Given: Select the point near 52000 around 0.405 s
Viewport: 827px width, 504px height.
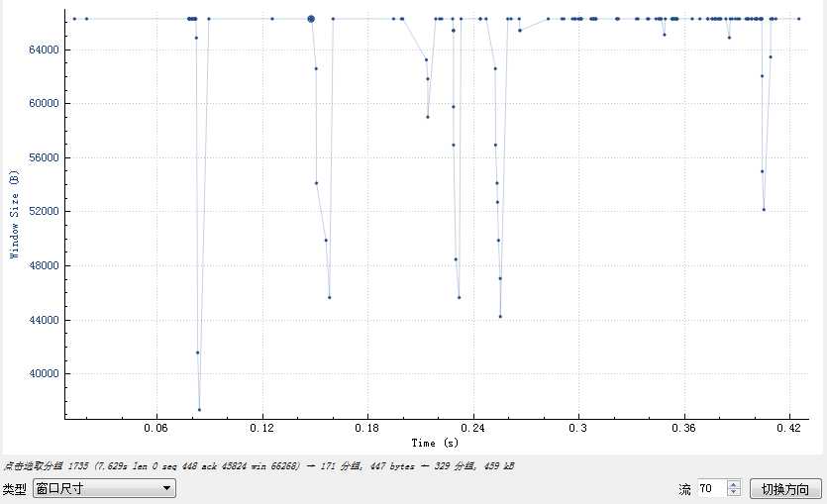Looking at the screenshot, I should (x=764, y=209).
